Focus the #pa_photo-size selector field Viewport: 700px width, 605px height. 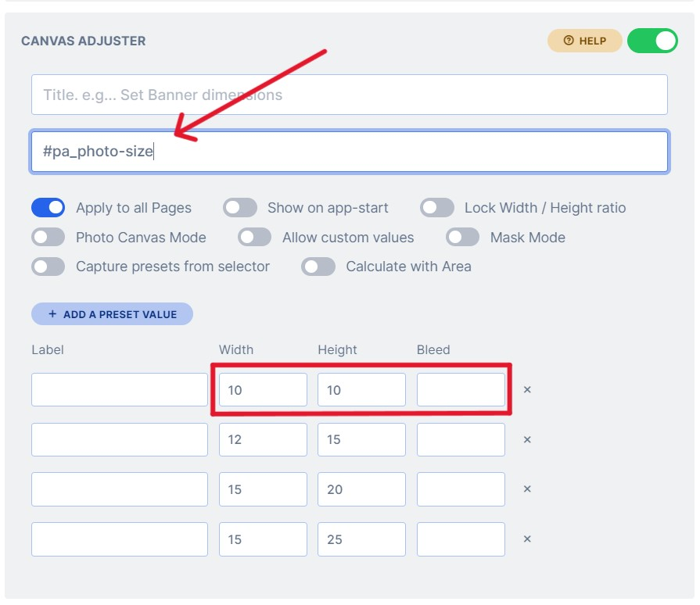[350, 152]
